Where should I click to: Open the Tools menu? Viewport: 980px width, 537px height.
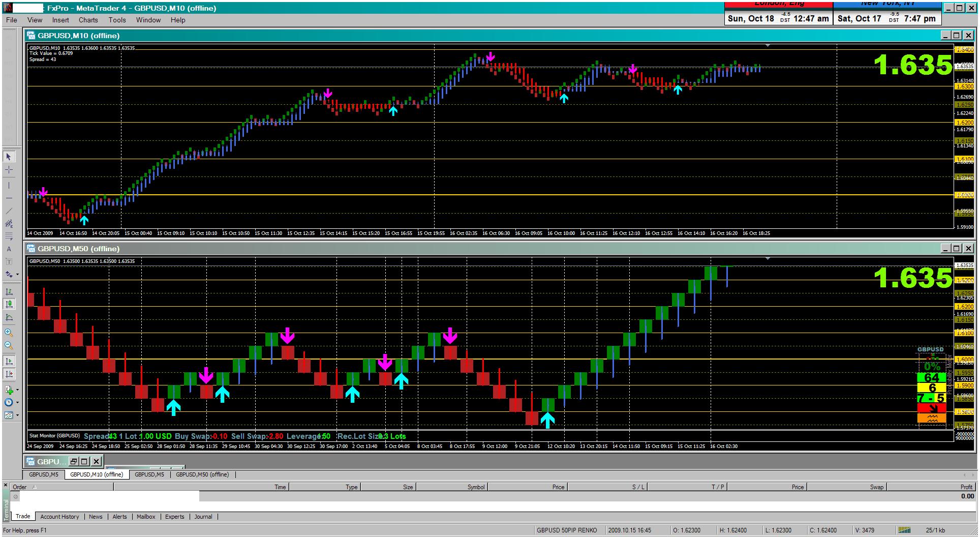117,20
